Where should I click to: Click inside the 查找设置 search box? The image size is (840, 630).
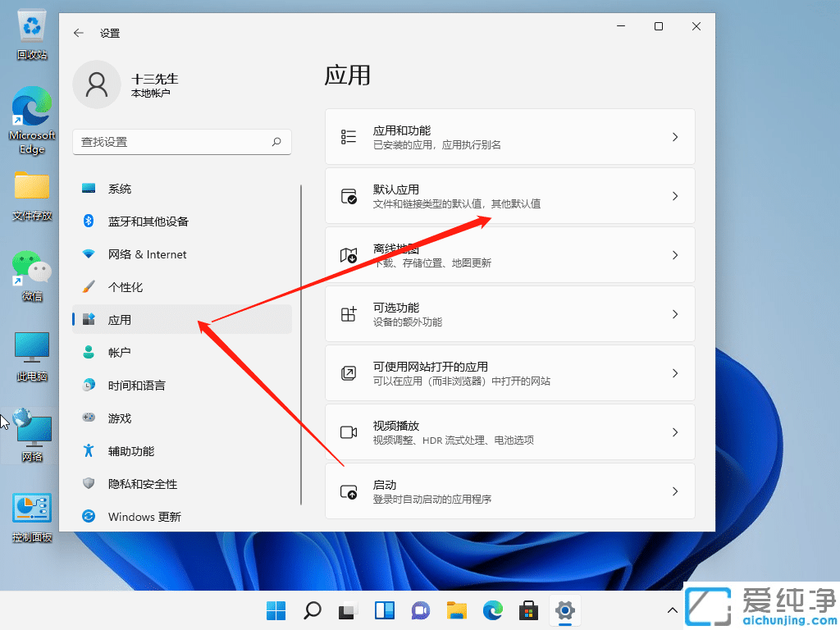click(x=180, y=142)
